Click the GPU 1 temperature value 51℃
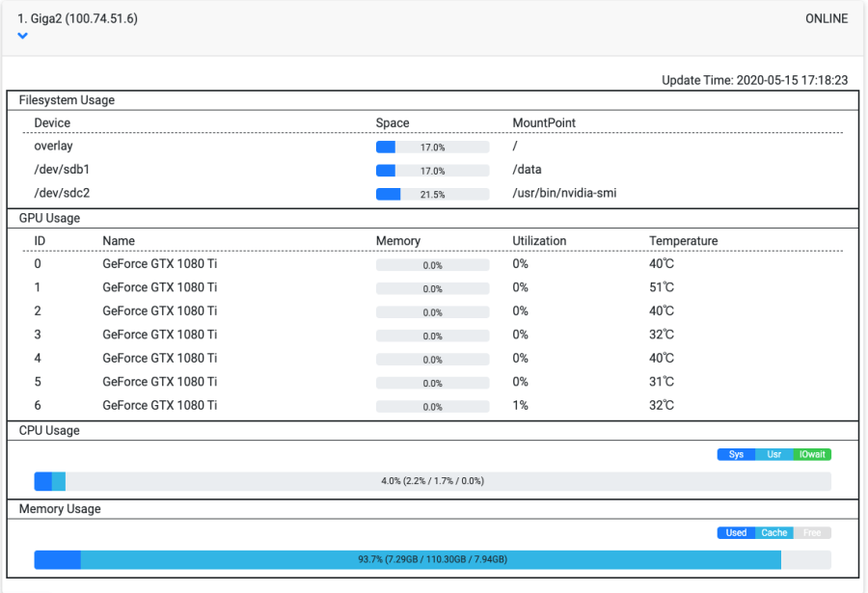Image resolution: width=868 pixels, height=593 pixels. (x=662, y=287)
